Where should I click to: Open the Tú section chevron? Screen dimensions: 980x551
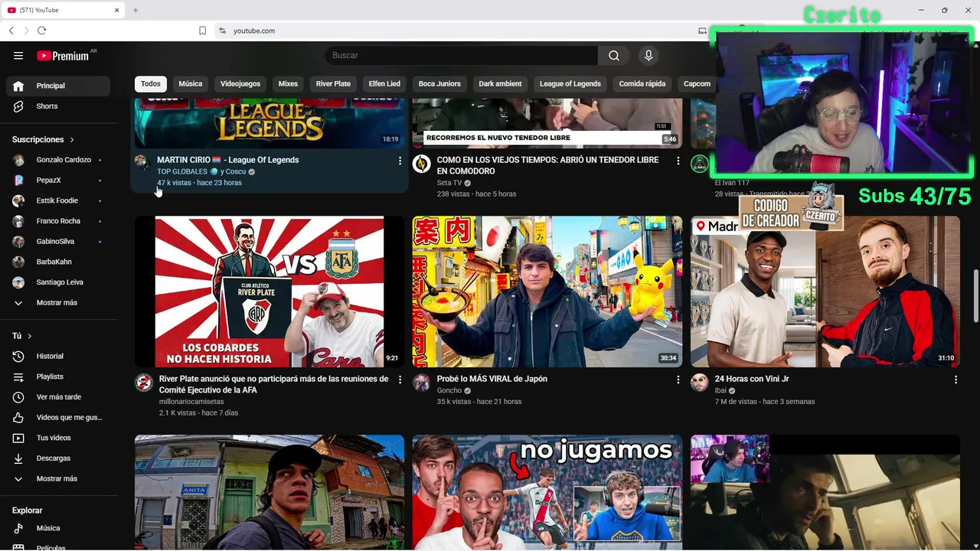30,337
